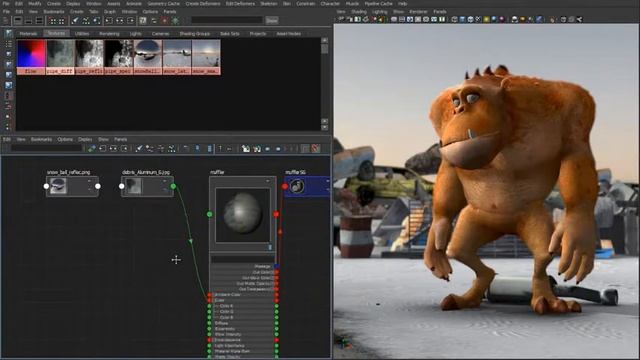Image resolution: width=640 pixels, height=360 pixels.
Task: Click the first icon in the work area toolbar
Action: pos(91,149)
